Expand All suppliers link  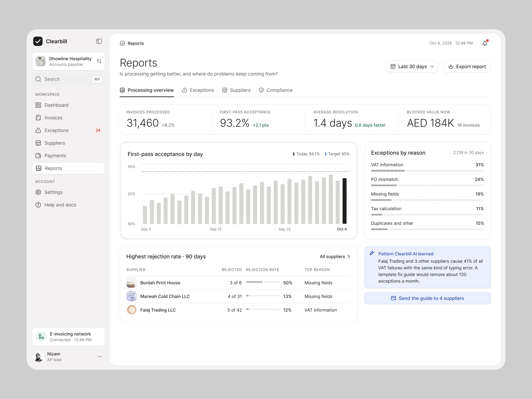tap(335, 257)
